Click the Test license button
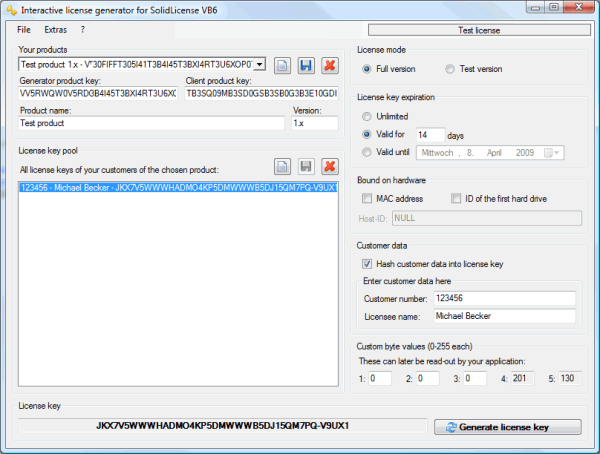Viewport: 600px width, 454px height. tap(479, 30)
